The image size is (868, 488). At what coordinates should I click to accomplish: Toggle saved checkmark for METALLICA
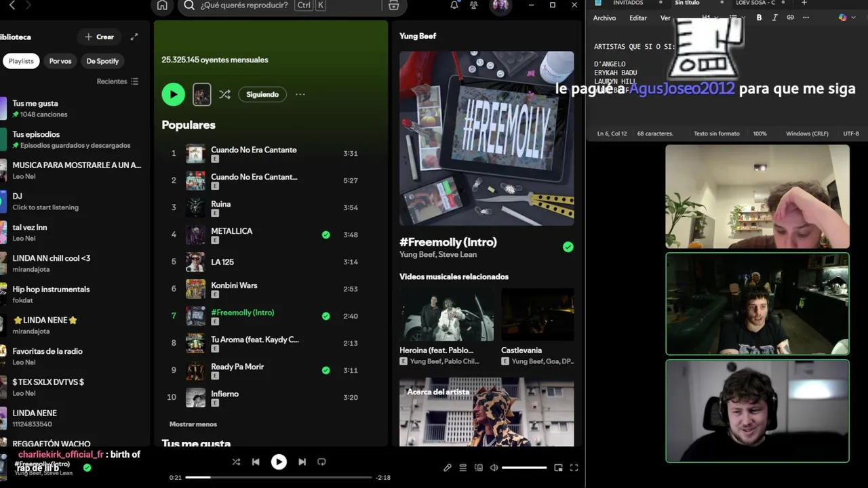point(326,235)
